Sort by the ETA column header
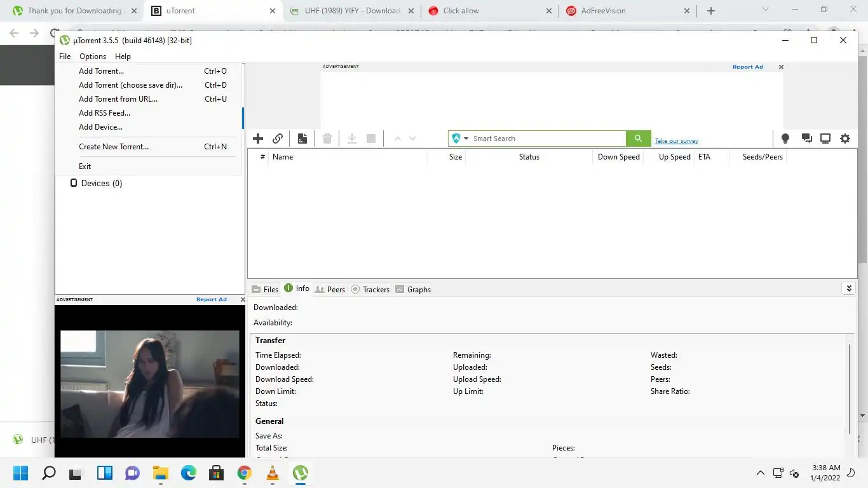This screenshot has width=868, height=488. click(x=711, y=157)
